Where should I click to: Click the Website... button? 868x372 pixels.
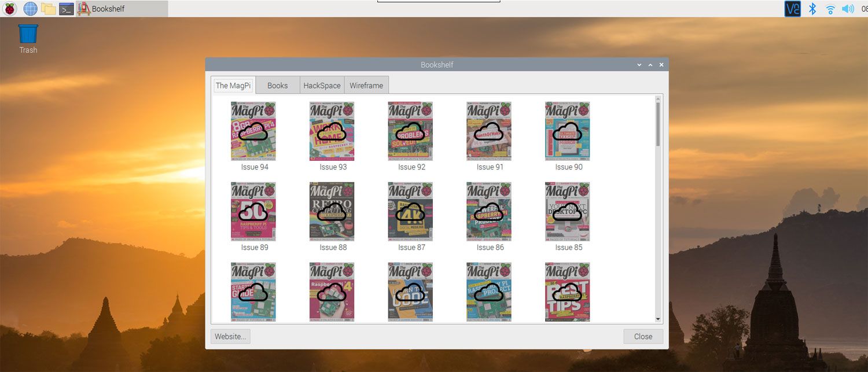pos(230,336)
